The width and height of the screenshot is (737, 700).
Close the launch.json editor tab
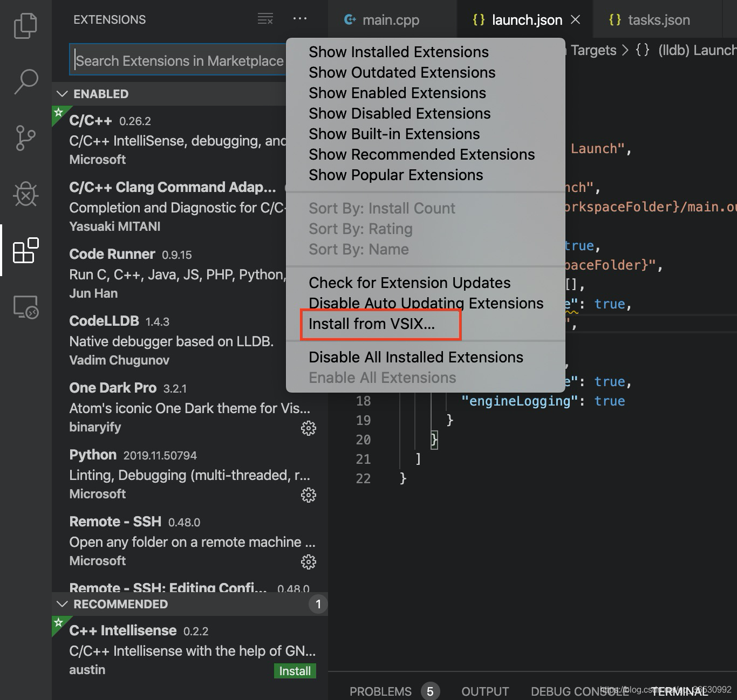point(576,19)
